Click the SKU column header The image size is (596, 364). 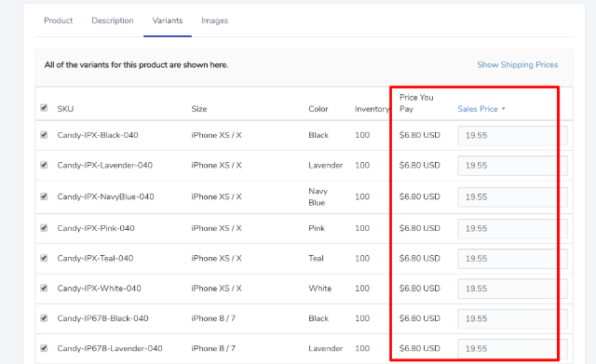pos(65,109)
